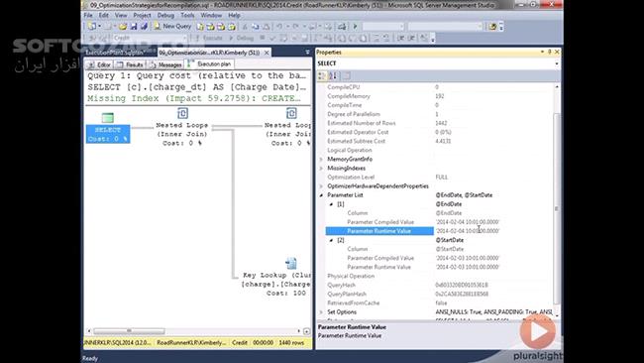Click the Execute button
The image size is (644, 363).
coord(208,38)
